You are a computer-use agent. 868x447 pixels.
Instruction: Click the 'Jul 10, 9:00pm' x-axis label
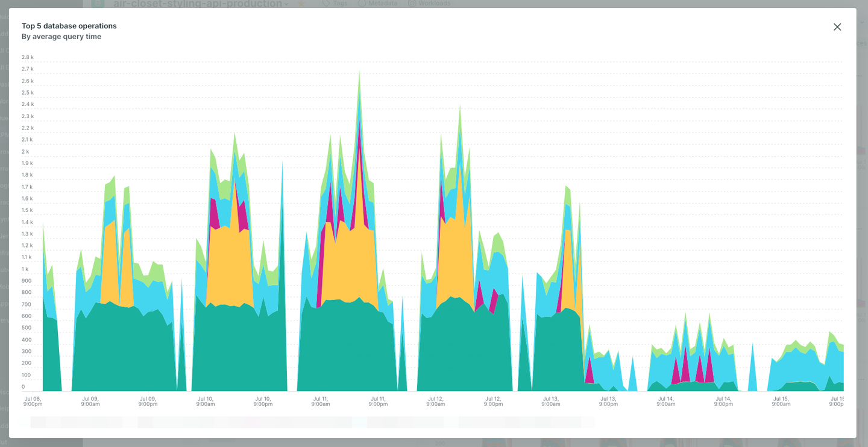tap(263, 401)
